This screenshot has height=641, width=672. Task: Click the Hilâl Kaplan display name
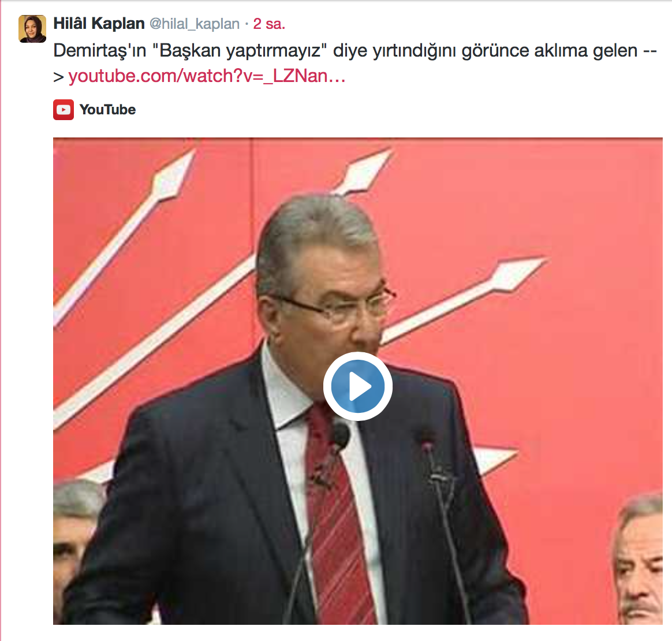pyautogui.click(x=99, y=24)
